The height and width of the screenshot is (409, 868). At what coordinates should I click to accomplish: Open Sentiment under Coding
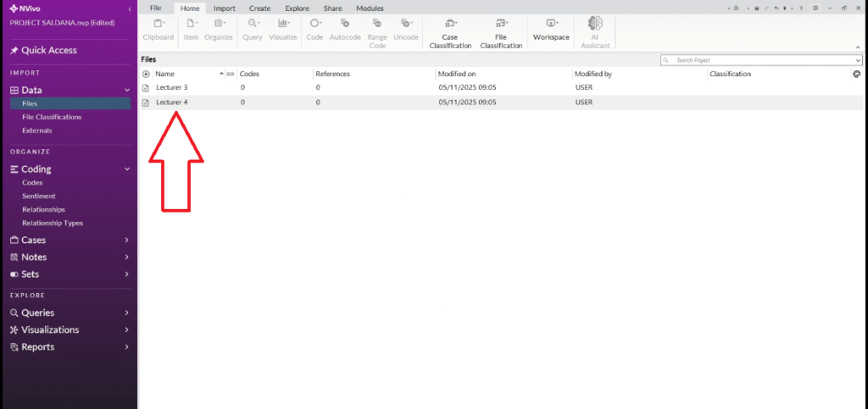pos(38,196)
